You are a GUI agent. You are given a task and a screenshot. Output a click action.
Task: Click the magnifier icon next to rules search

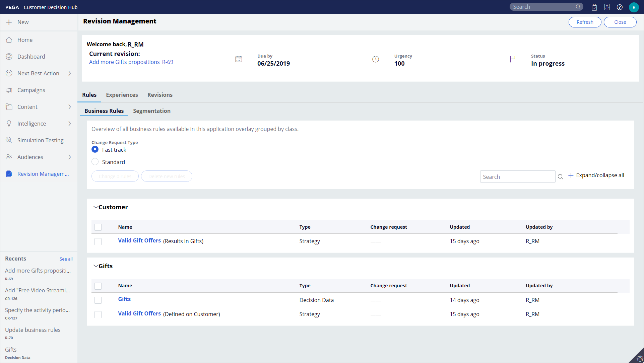(x=560, y=177)
